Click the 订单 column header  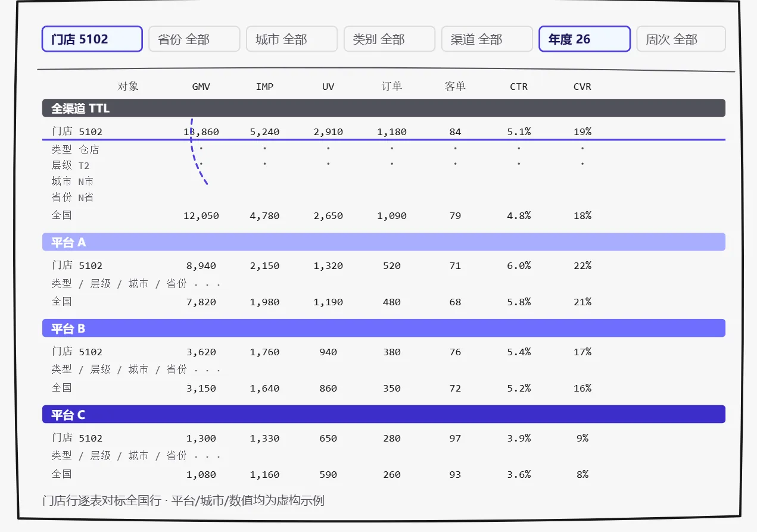click(392, 87)
